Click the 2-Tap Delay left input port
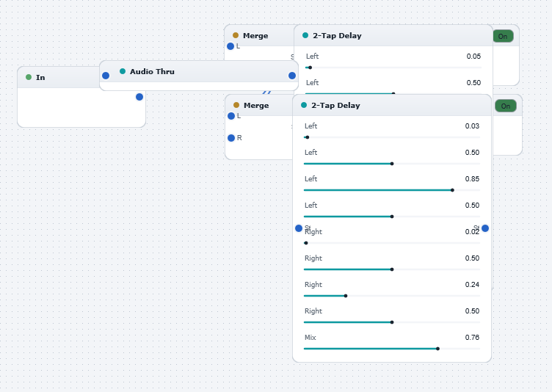552x392 pixels. click(299, 228)
